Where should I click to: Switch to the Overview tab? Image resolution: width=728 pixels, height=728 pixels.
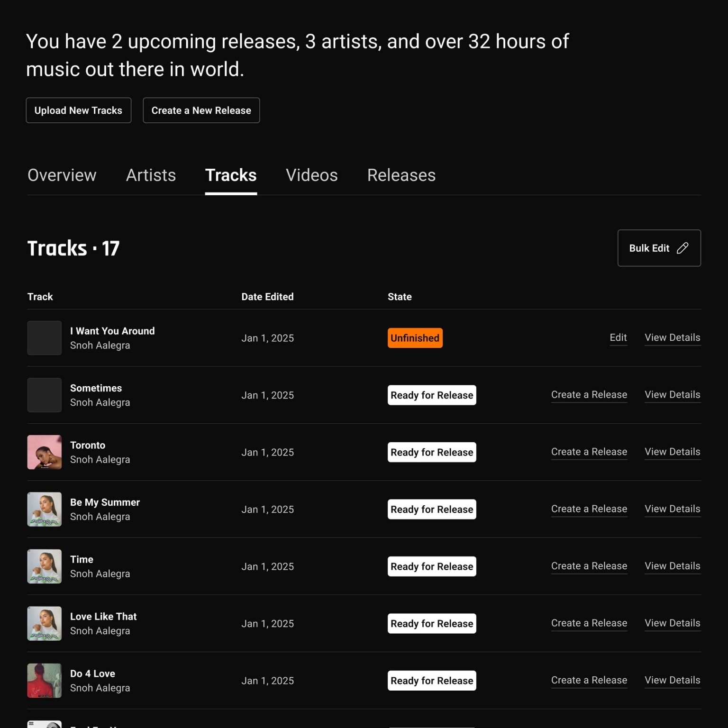tap(62, 175)
